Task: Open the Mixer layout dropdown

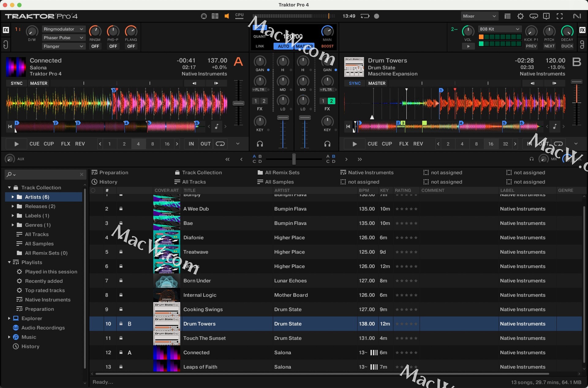Action: (x=479, y=16)
